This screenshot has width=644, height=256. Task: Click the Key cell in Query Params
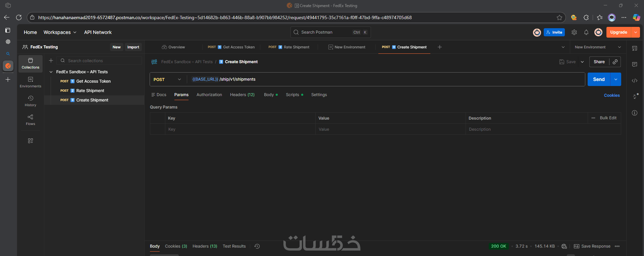pyautogui.click(x=240, y=129)
